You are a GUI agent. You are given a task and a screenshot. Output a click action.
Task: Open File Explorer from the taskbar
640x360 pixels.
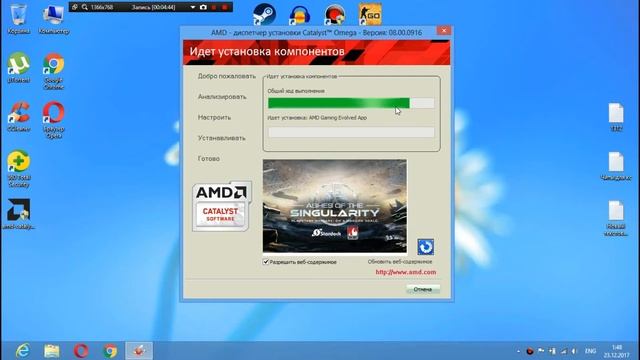point(52,351)
